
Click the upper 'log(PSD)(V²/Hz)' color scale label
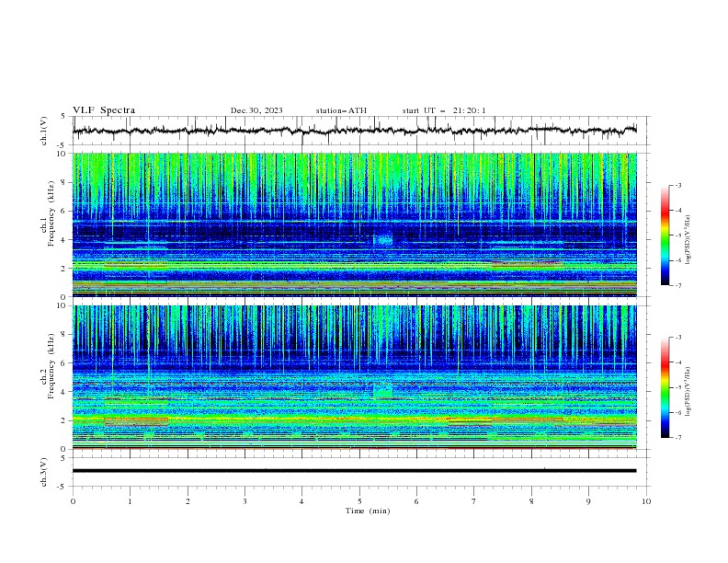coord(688,239)
